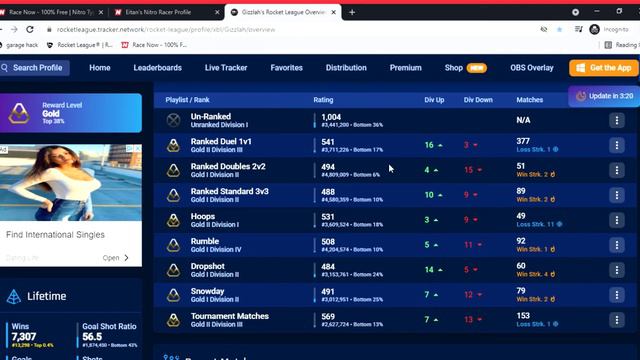
Task: Open options menu for Hoops row
Action: coord(617,220)
